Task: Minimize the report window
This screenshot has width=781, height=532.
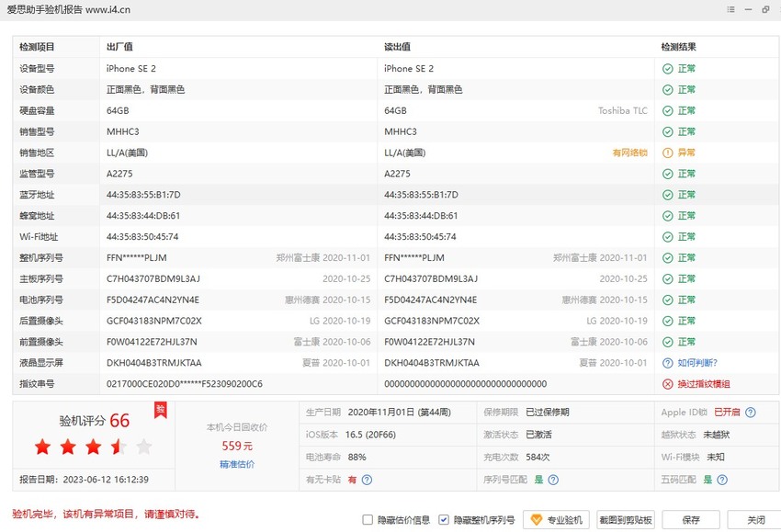Action: (748, 9)
